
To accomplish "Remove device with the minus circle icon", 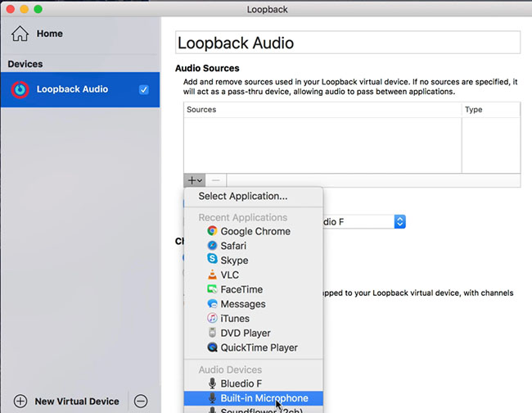I will pos(141,401).
